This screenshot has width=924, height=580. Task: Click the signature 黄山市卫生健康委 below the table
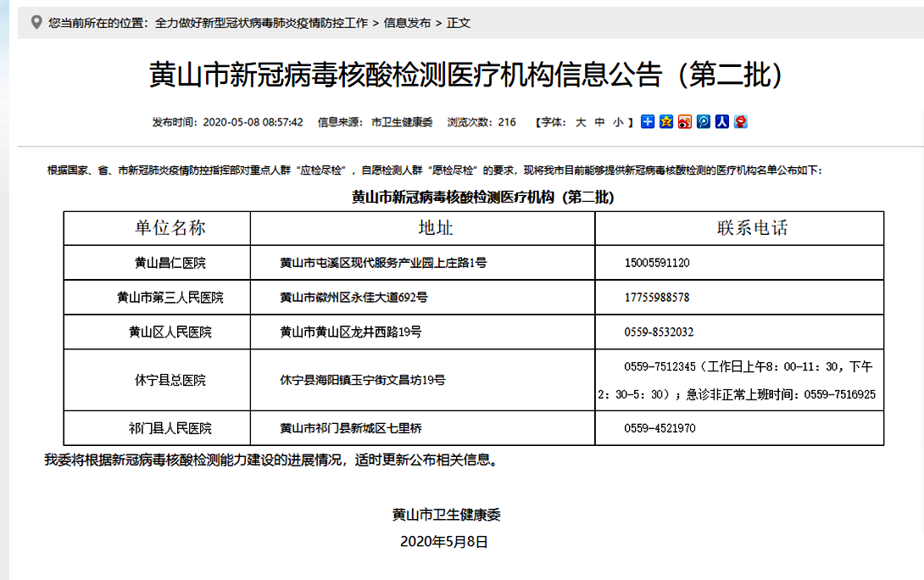446,515
